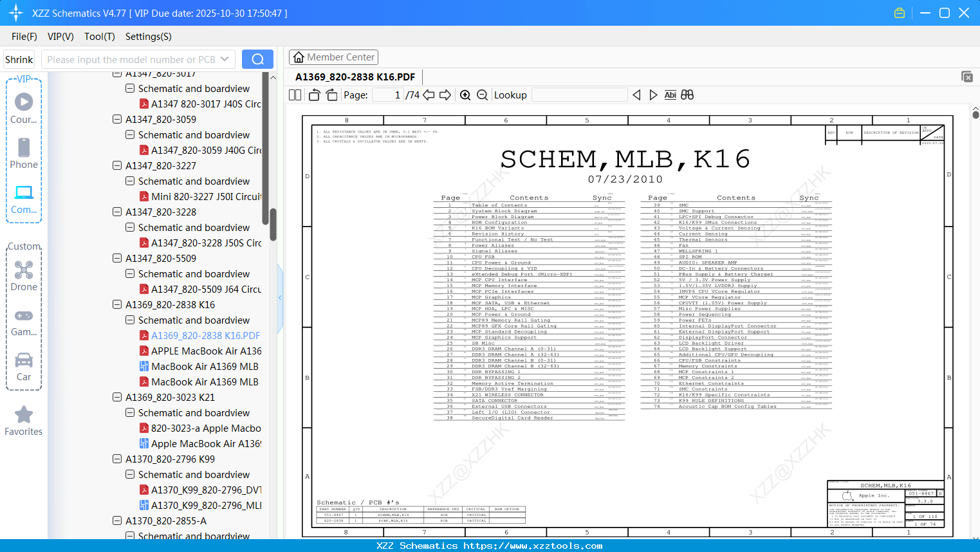Open the File(F) menu
This screenshot has height=552, width=980.
coord(24,37)
